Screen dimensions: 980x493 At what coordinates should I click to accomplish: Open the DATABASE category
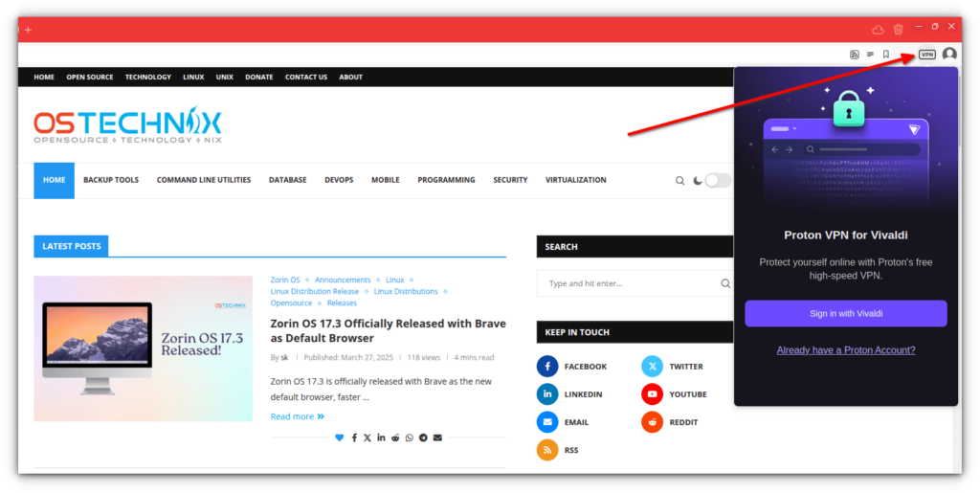pyautogui.click(x=287, y=180)
